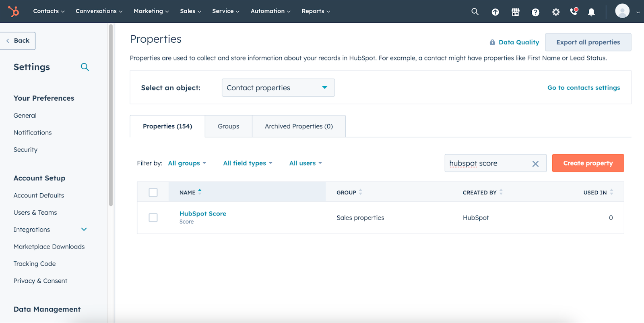
Task: Open Marketplace Downloads settings
Action: pyautogui.click(x=49, y=247)
